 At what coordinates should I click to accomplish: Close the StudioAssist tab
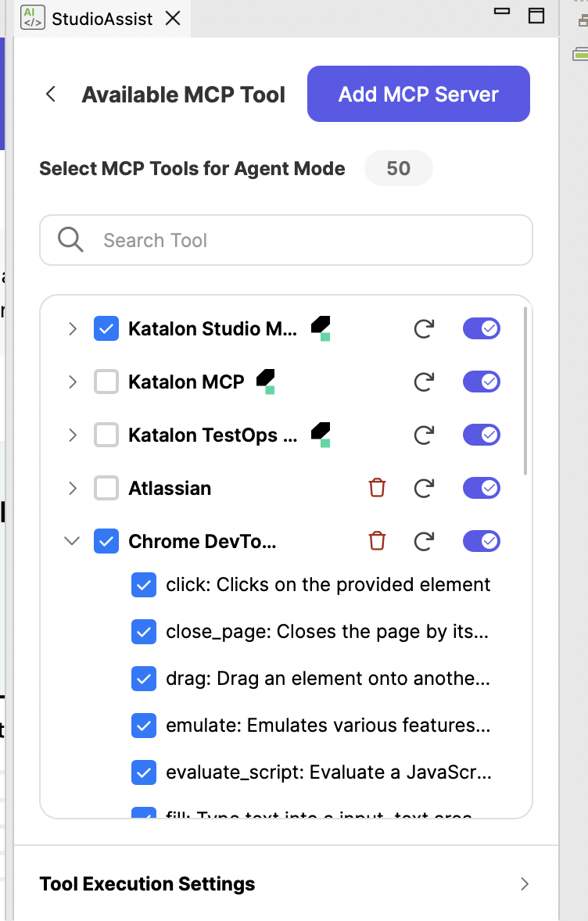(173, 18)
